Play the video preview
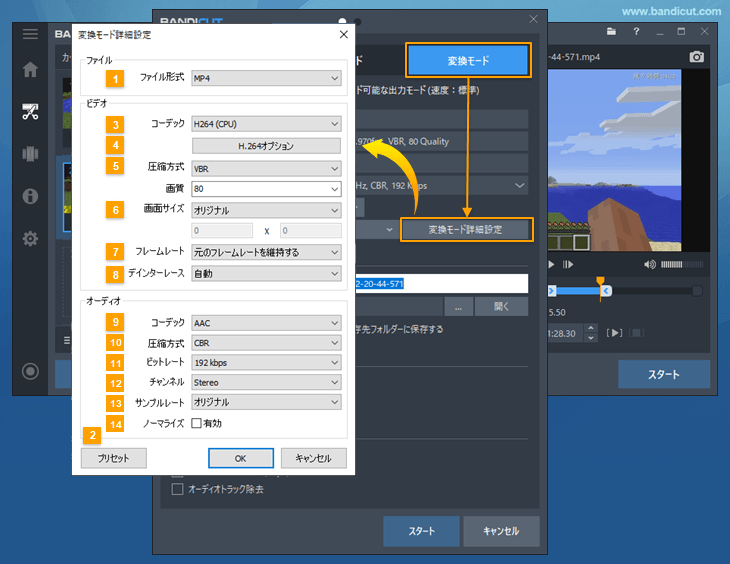 [551, 265]
